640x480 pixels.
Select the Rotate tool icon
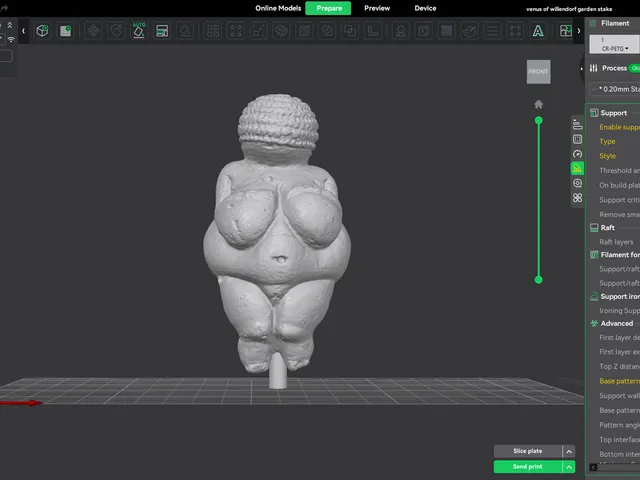click(116, 31)
